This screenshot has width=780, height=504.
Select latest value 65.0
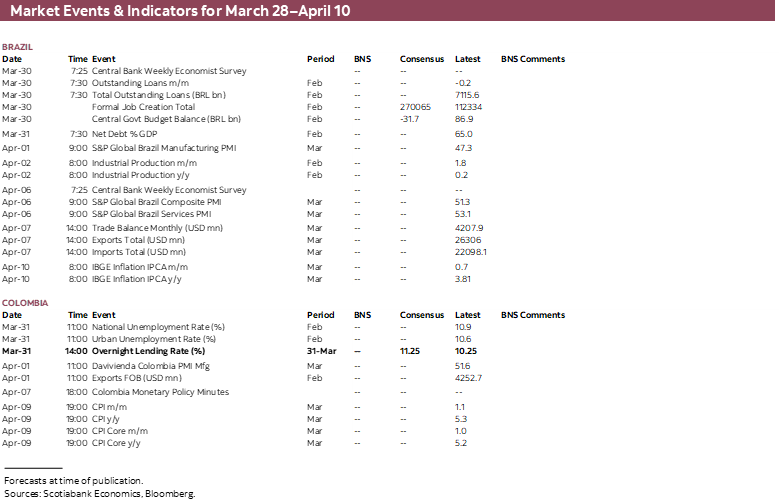point(464,134)
